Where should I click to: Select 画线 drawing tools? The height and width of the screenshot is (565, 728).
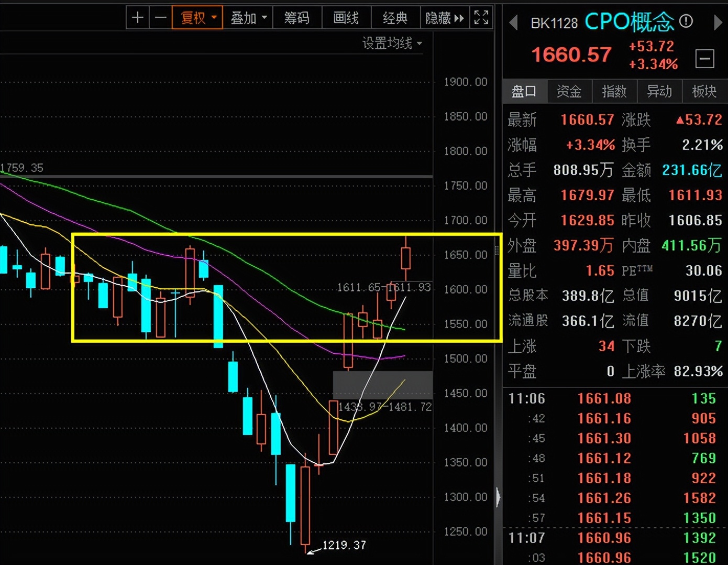(x=346, y=18)
